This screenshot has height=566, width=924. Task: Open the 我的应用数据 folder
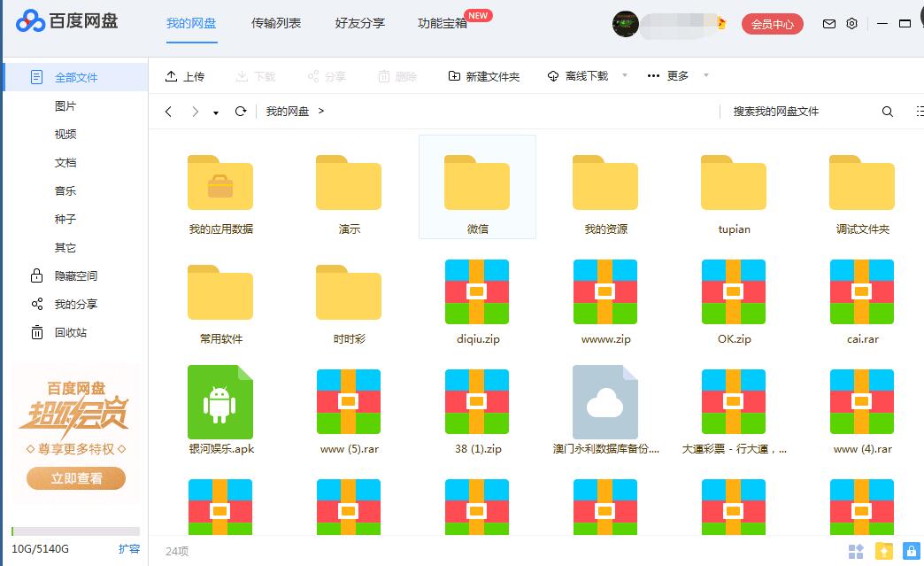pos(220,182)
